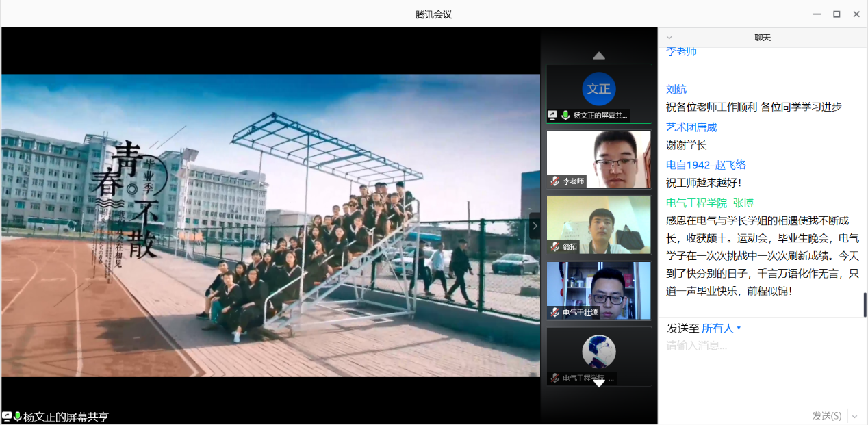Viewport: 868px width, 425px height.
Task: Maximize the 腾讯会议 window
Action: click(837, 14)
